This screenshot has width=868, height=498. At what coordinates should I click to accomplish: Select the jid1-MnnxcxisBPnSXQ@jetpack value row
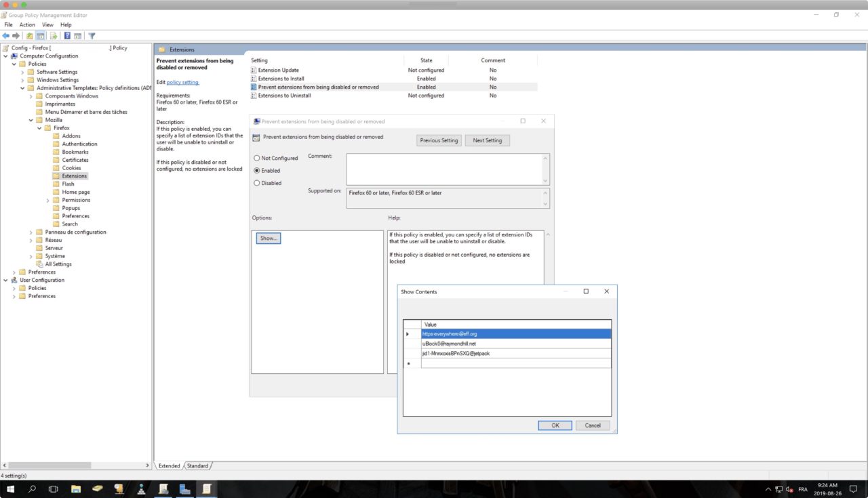click(x=516, y=353)
